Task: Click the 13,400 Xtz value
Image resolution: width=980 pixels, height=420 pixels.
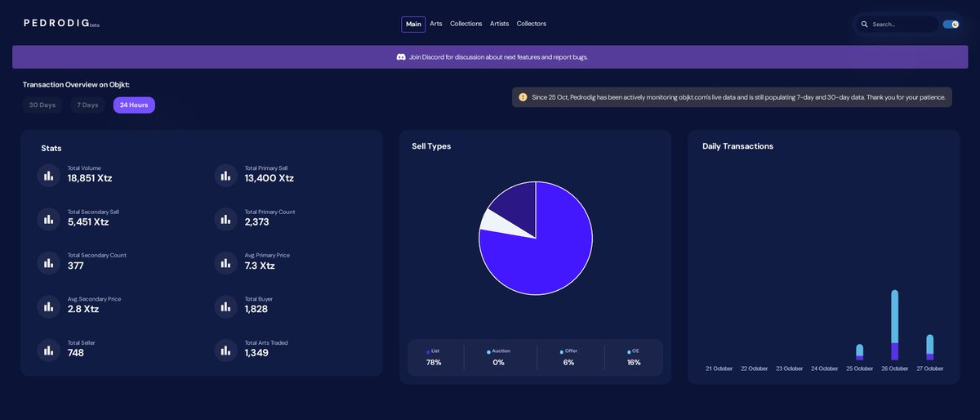Action: pyautogui.click(x=269, y=178)
